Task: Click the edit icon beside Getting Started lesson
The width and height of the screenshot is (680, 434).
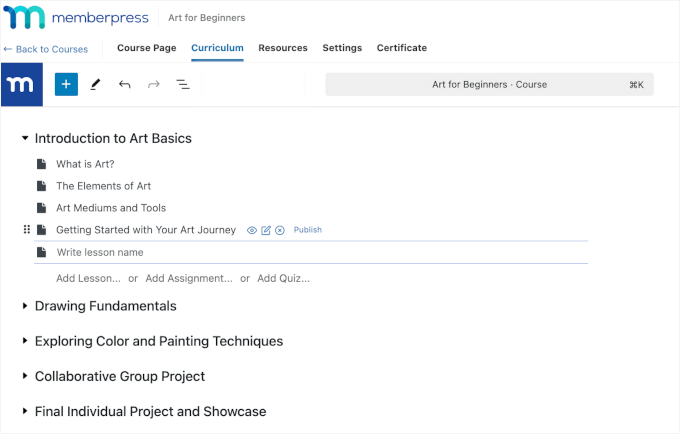Action: pyautogui.click(x=266, y=230)
